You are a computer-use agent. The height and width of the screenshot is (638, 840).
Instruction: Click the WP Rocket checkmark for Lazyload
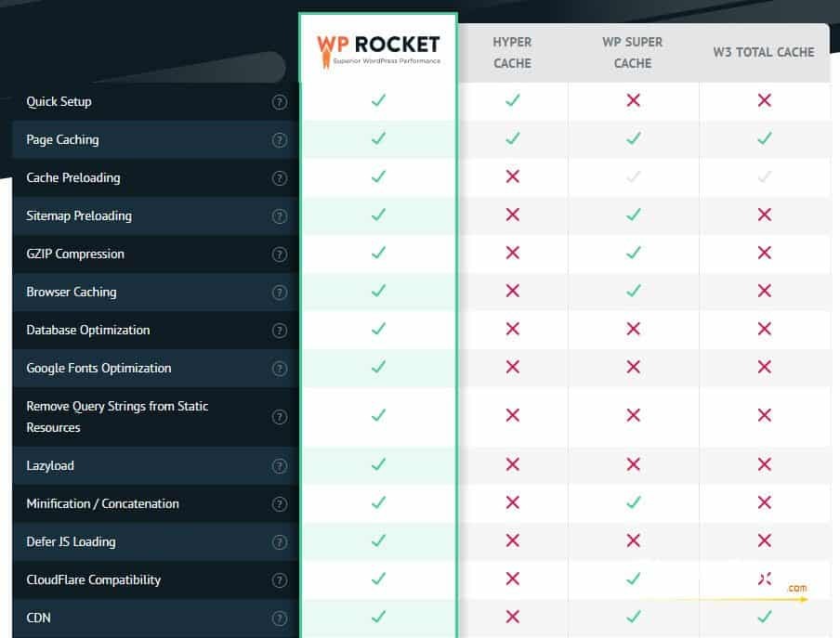(x=378, y=464)
